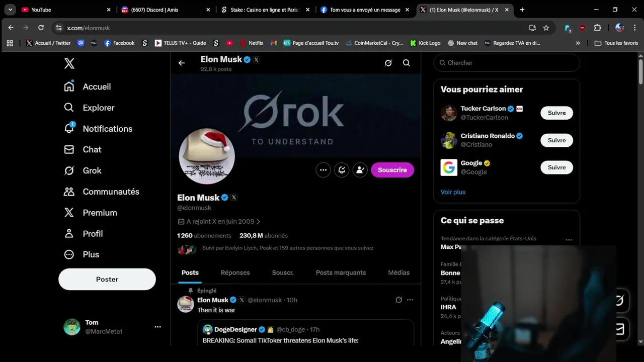Open the 1 260 abonnements link

pos(204,235)
